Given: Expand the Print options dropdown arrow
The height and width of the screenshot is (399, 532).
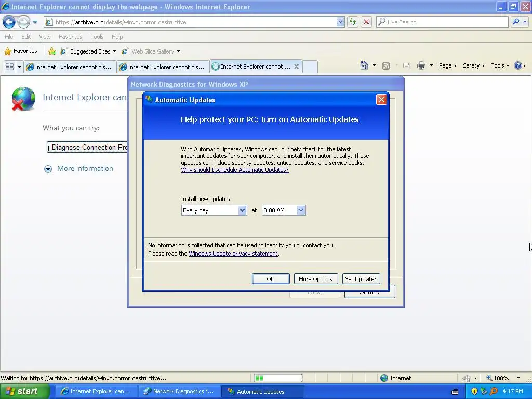Looking at the screenshot, I should [431, 65].
